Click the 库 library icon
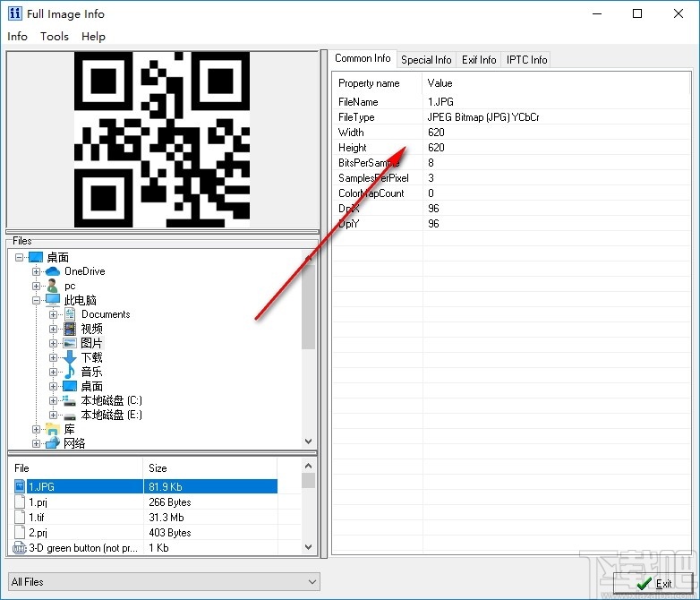Image resolution: width=700 pixels, height=600 pixels. point(53,429)
